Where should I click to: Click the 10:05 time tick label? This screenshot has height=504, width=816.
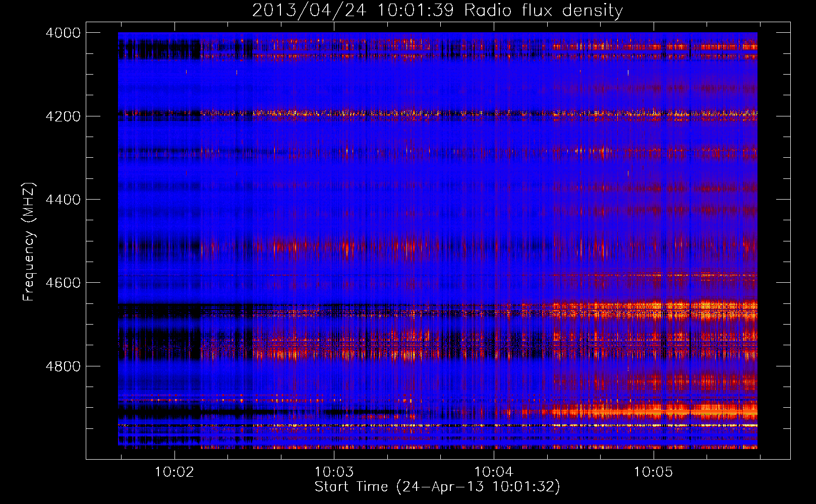653,472
